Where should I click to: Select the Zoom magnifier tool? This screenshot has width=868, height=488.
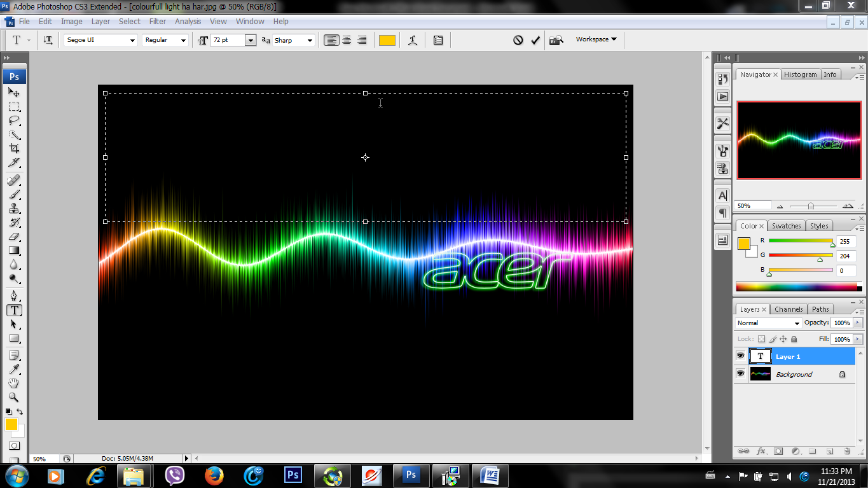click(x=14, y=398)
